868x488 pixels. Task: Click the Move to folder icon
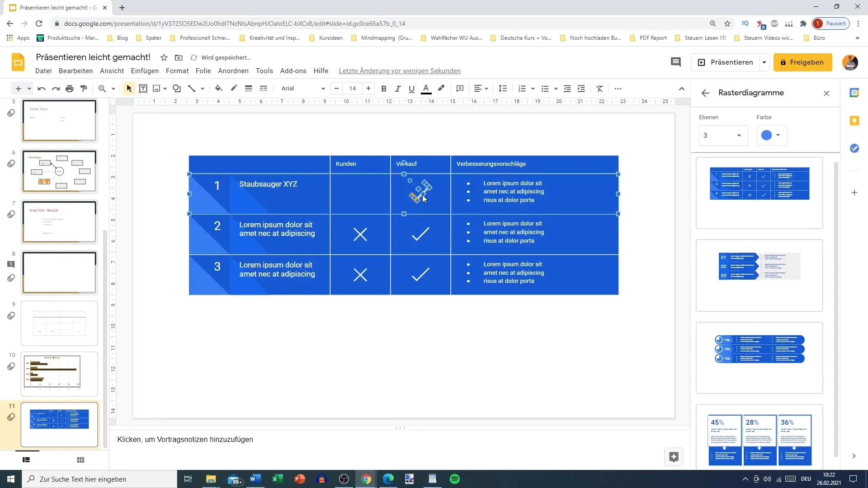[x=179, y=57]
